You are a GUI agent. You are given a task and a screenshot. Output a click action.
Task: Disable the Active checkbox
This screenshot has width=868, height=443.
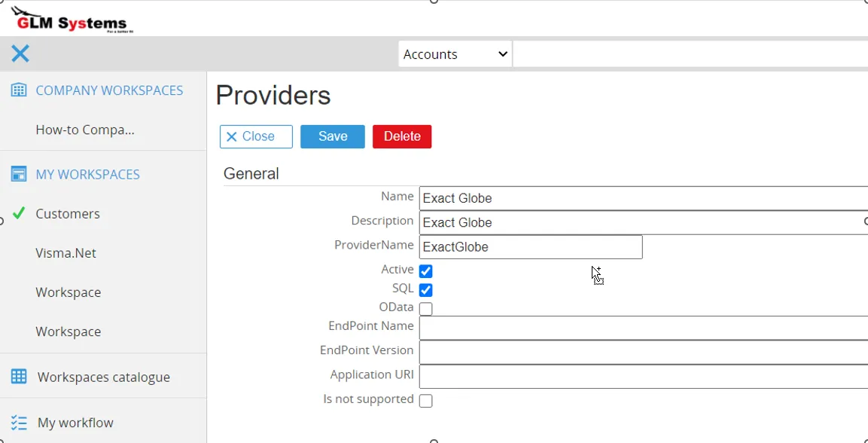425,270
